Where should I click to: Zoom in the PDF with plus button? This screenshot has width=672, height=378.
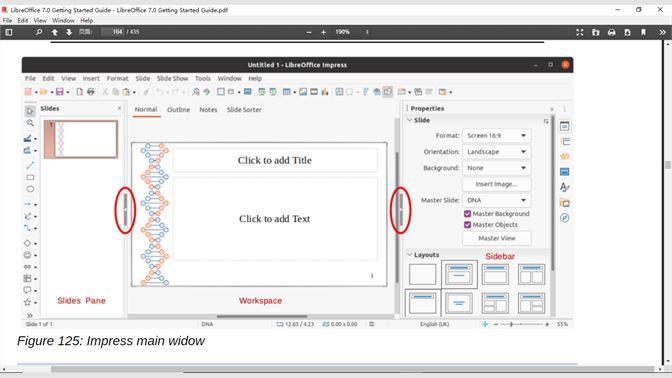click(324, 32)
